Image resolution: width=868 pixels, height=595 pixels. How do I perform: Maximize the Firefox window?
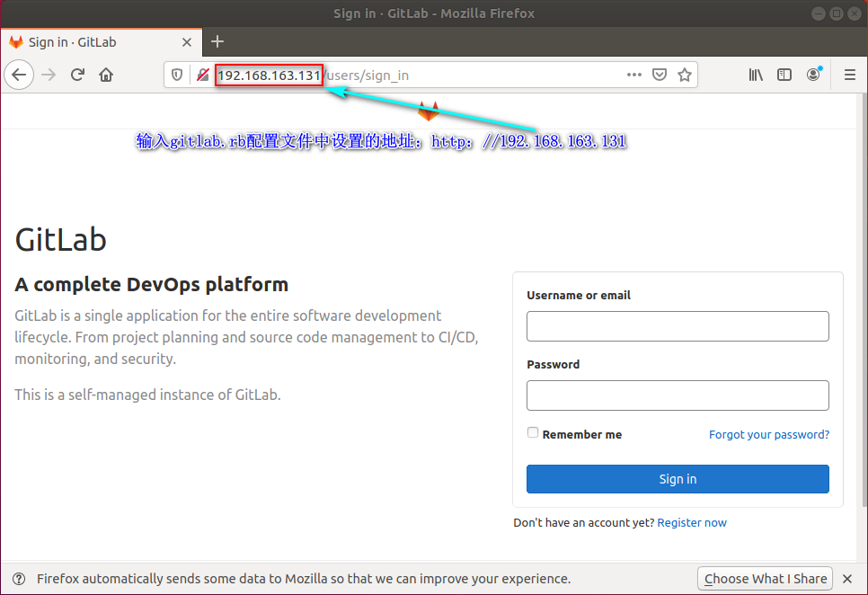[x=837, y=13]
